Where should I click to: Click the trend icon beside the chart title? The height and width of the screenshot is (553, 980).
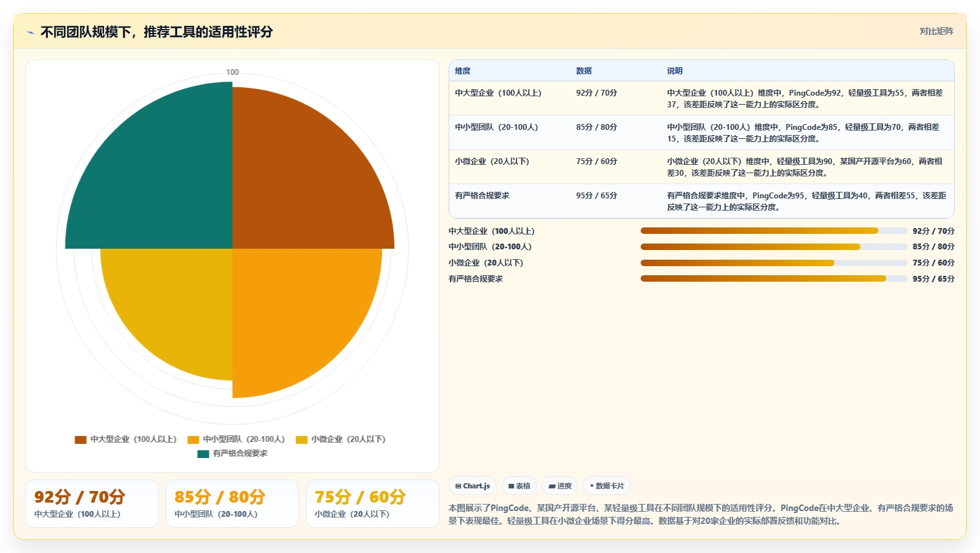pyautogui.click(x=30, y=32)
